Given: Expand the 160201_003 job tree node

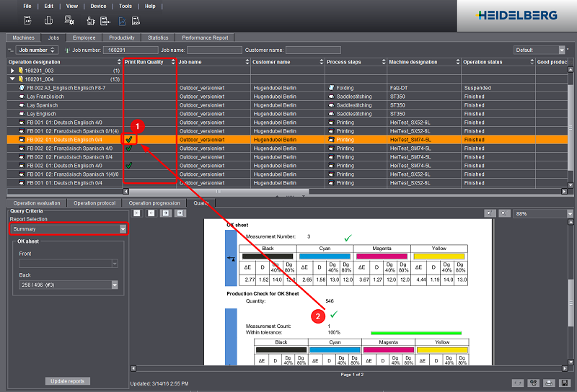Looking at the screenshot, I should [12, 71].
